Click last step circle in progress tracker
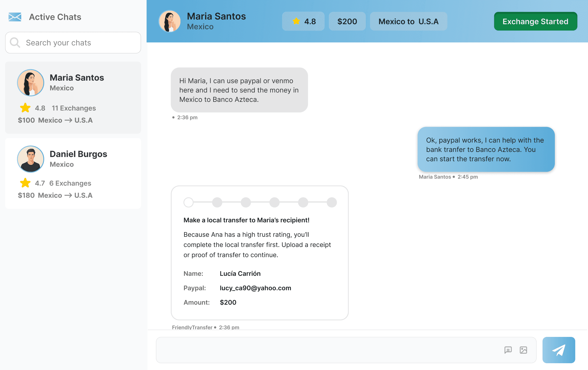Image resolution: width=588 pixels, height=370 pixels. (x=332, y=202)
